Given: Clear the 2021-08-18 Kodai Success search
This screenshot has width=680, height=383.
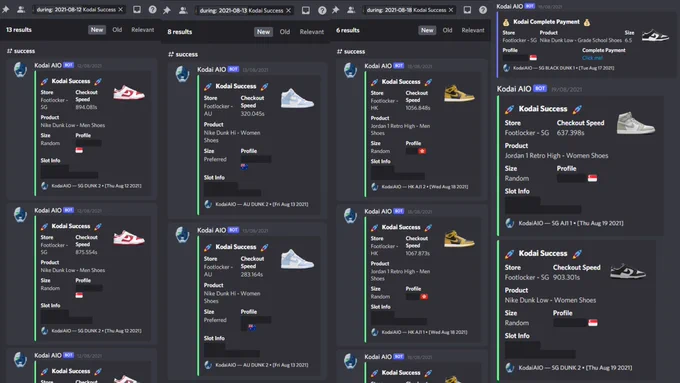Looking at the screenshot, I should pyautogui.click(x=451, y=10).
